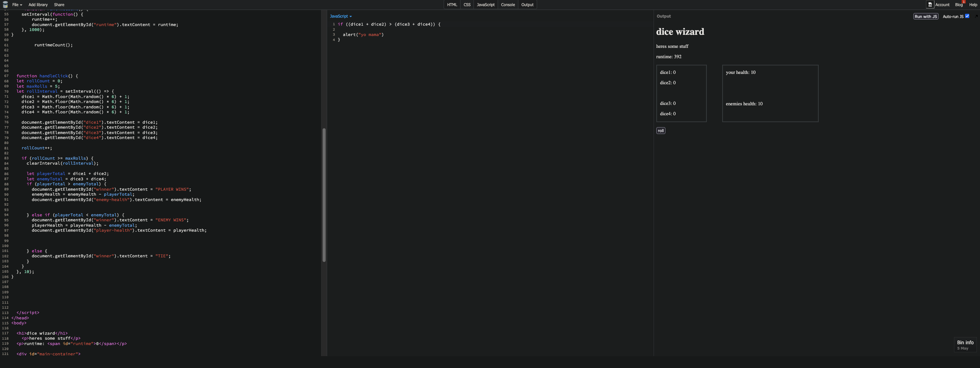Click the 'heres some stuff' paragraph
The image size is (980, 368).
coord(672,46)
